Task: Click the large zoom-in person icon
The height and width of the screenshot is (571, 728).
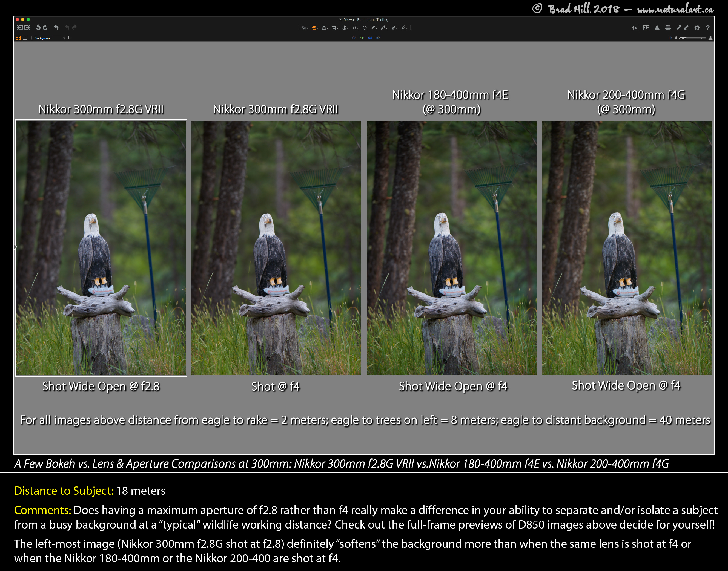Action: click(710, 38)
